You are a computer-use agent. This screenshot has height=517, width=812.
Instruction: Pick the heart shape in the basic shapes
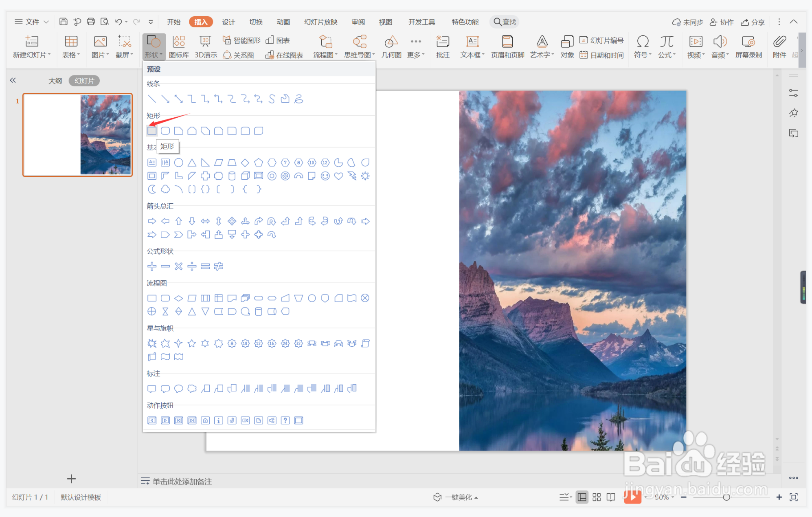pos(338,176)
